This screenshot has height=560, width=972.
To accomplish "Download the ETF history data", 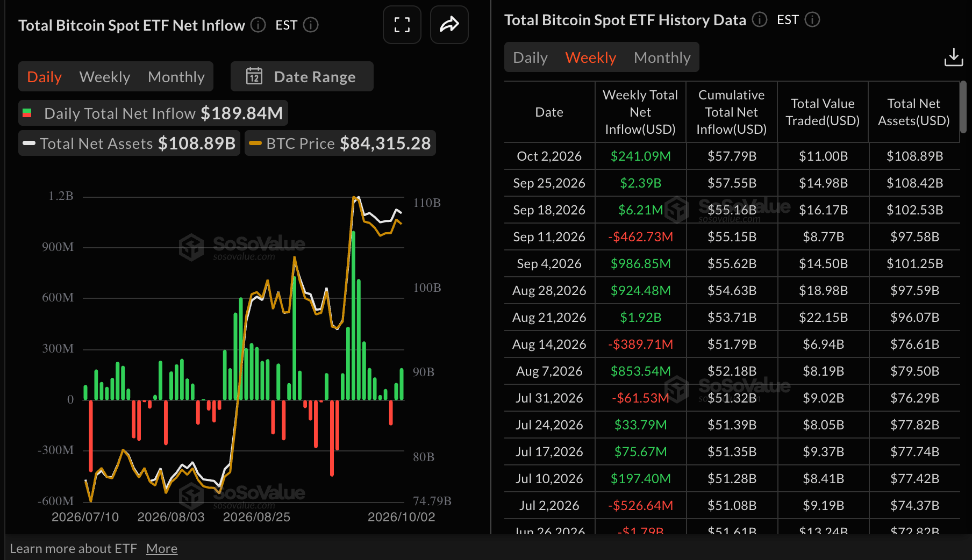I will click(954, 58).
